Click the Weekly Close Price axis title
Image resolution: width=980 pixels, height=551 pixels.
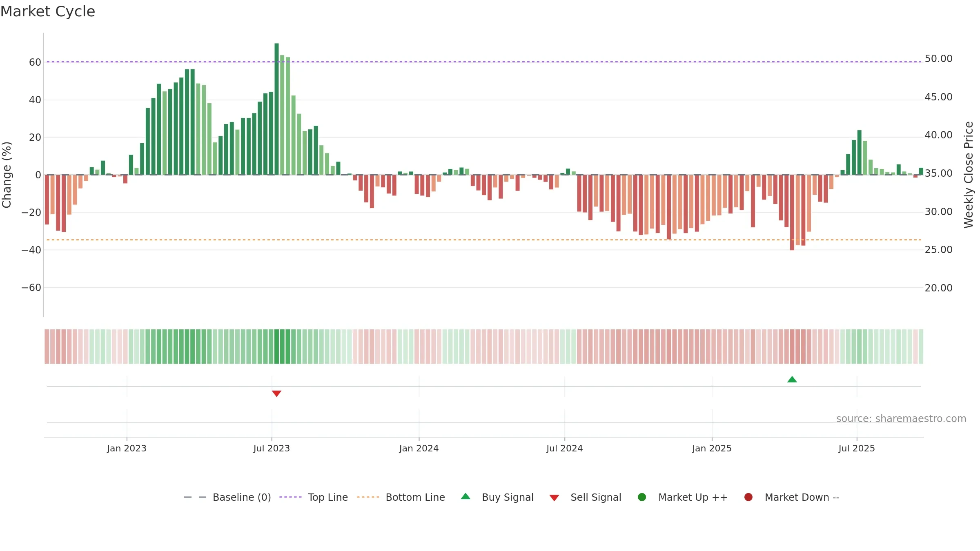tap(969, 175)
